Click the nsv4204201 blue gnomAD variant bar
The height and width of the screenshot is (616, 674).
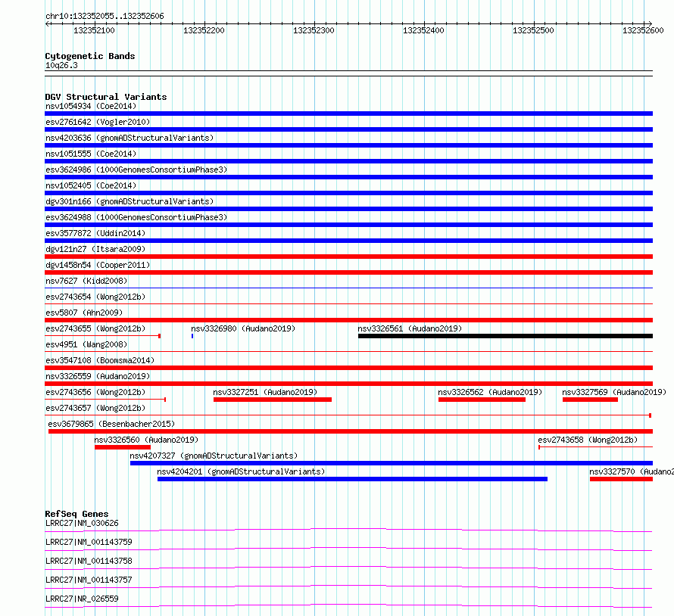click(352, 479)
